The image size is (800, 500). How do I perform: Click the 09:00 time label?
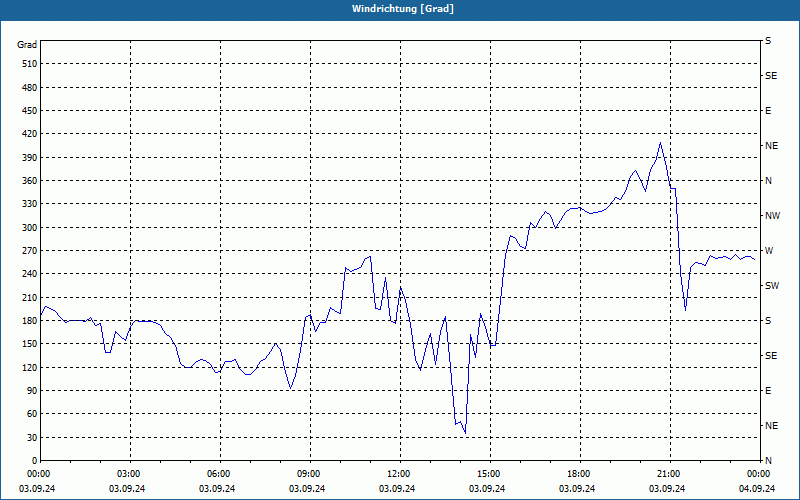(x=308, y=474)
